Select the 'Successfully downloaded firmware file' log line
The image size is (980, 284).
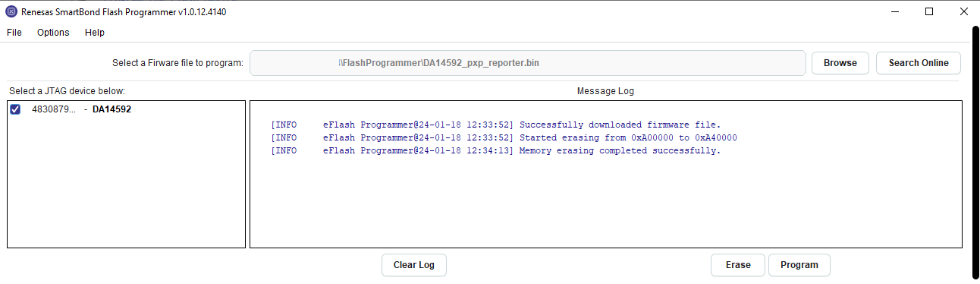pyautogui.click(x=495, y=125)
